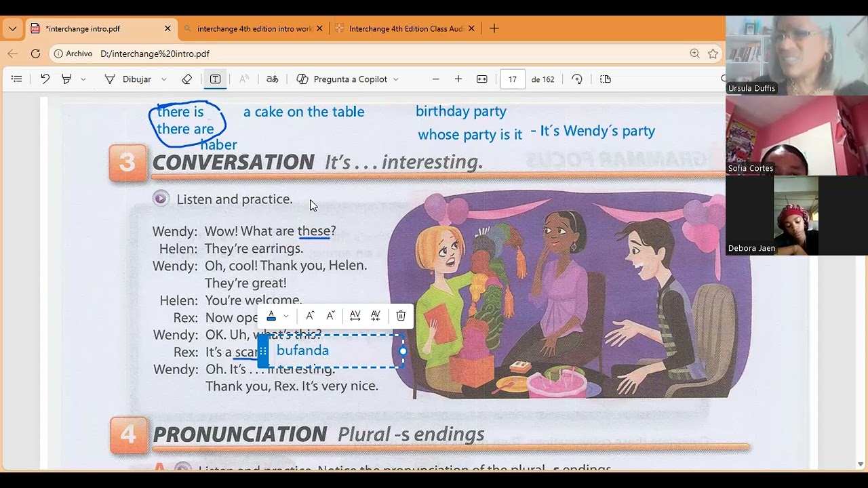Add page to favorites star

coord(713,54)
